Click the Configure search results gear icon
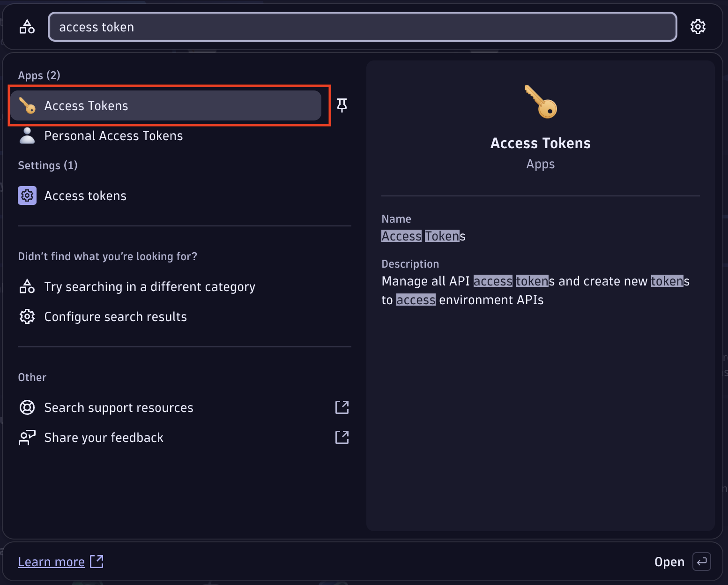 pos(27,316)
